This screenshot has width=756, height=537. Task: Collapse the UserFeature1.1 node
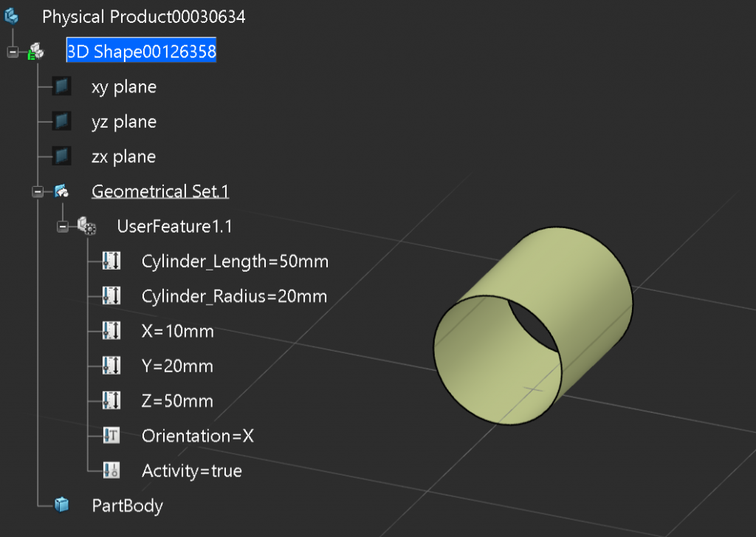63,226
